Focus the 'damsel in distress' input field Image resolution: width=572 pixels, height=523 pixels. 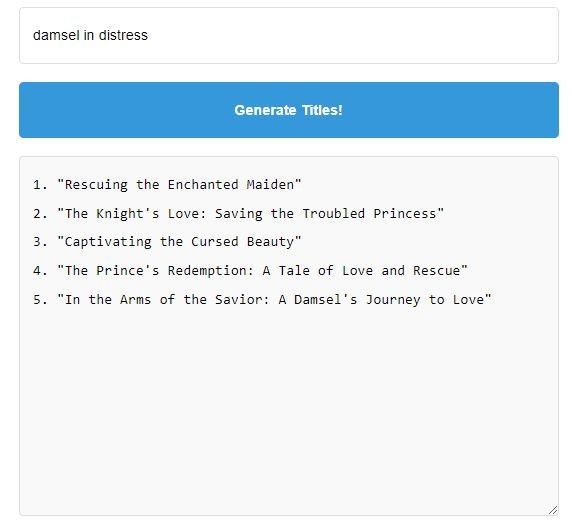tap(289, 35)
